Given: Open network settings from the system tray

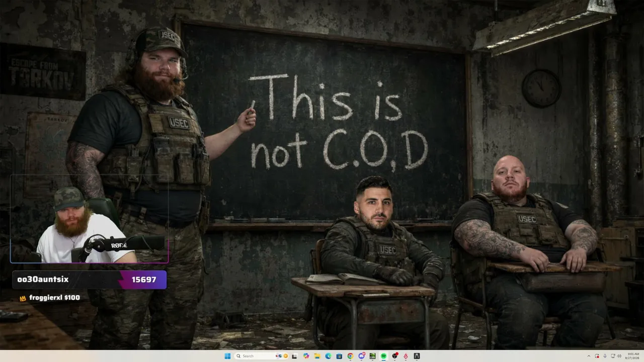Looking at the screenshot, I should [612, 356].
